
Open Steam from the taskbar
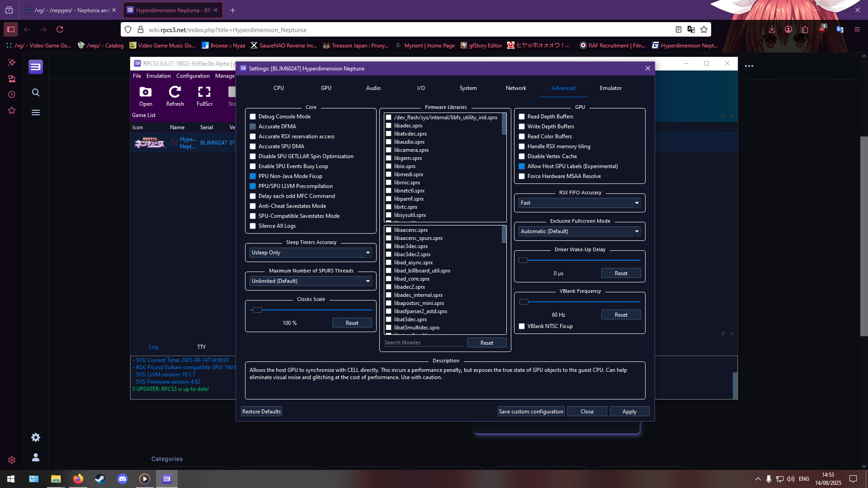100,479
